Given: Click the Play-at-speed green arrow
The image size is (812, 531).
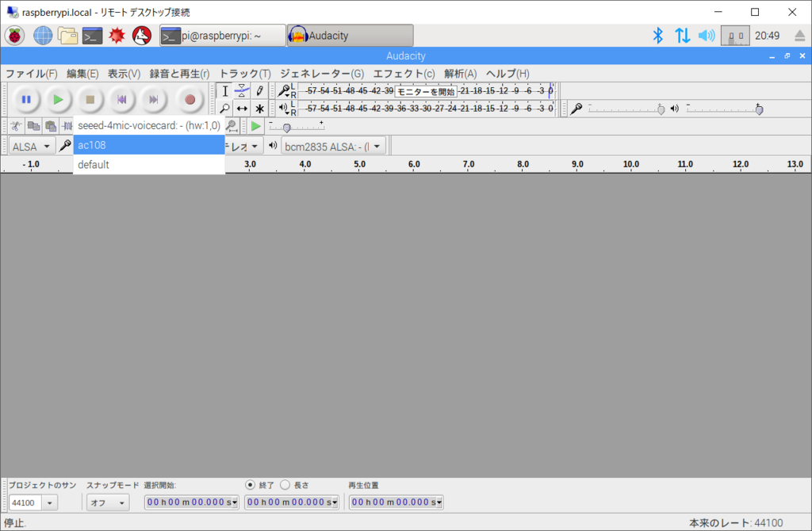Looking at the screenshot, I should pos(255,126).
